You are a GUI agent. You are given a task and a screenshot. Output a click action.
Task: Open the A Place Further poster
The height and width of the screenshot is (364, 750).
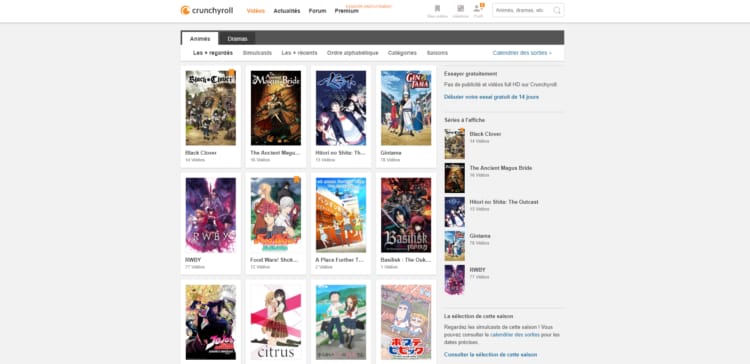(x=341, y=215)
